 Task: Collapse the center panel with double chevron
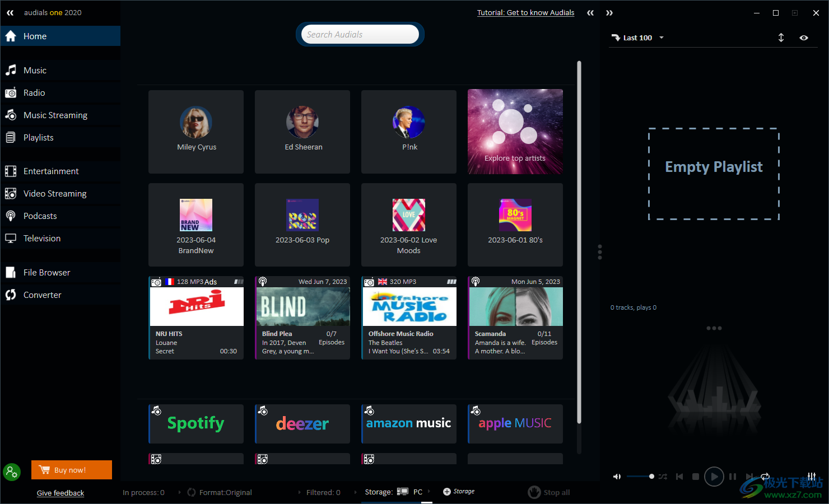point(590,13)
